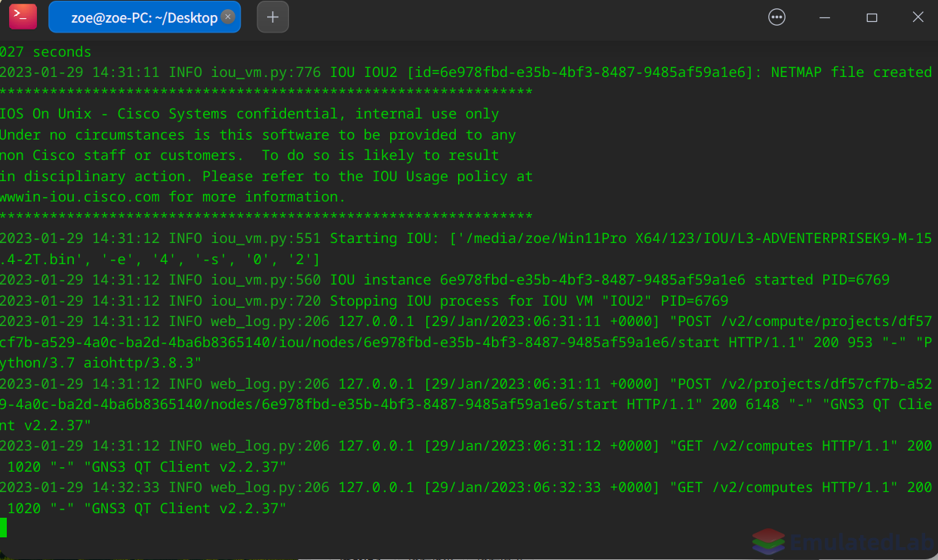Click the "ython/3.7 aiohttp/3.8.3" text
Viewport: 938px width, 560px height.
coord(101,363)
